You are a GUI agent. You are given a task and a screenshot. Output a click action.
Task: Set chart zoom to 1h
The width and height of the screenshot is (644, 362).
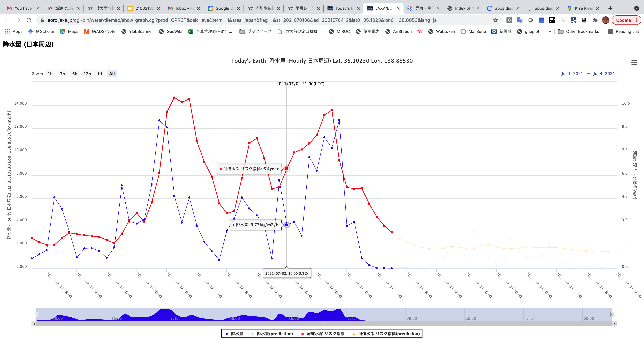click(50, 74)
